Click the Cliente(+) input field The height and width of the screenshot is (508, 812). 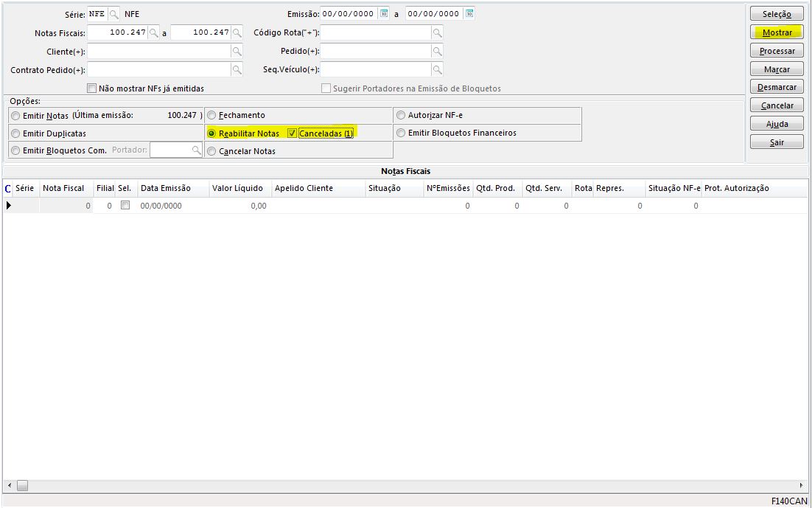click(x=159, y=52)
